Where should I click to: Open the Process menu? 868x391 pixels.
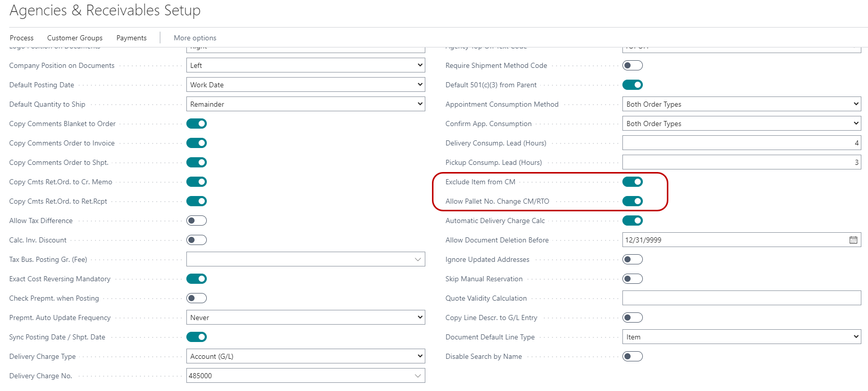21,38
